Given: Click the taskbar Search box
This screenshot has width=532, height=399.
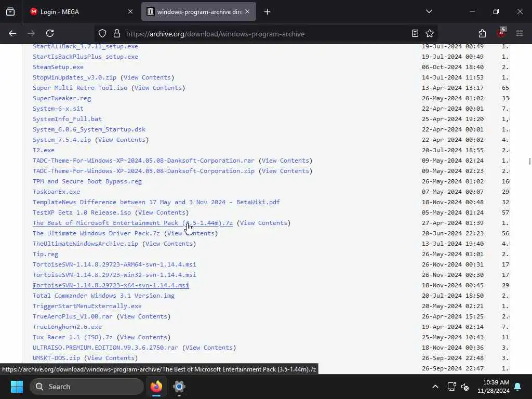Looking at the screenshot, I should 87,387.
